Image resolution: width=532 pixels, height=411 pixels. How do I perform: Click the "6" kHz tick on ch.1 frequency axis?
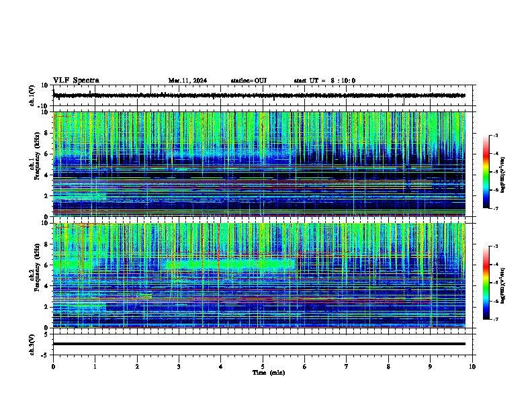[46, 154]
